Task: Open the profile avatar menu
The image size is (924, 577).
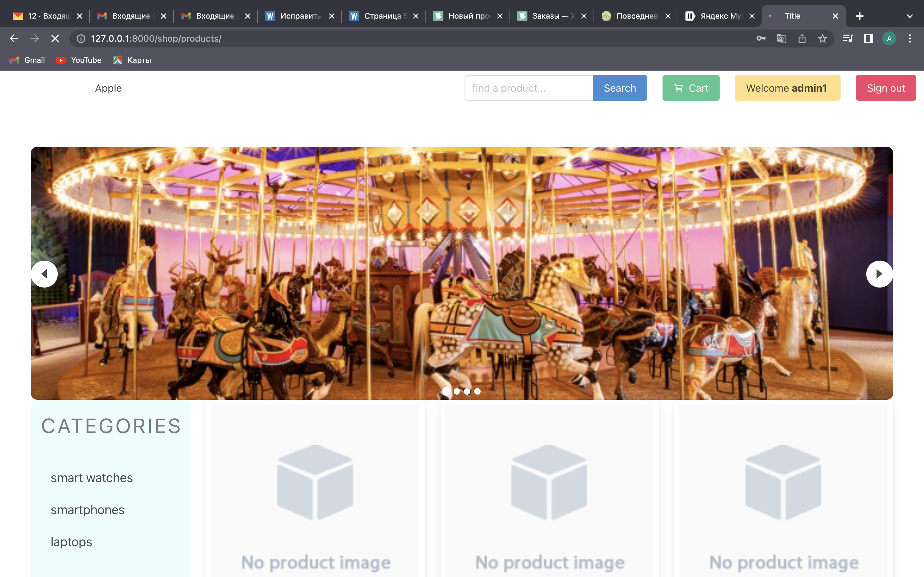Action: tap(889, 38)
